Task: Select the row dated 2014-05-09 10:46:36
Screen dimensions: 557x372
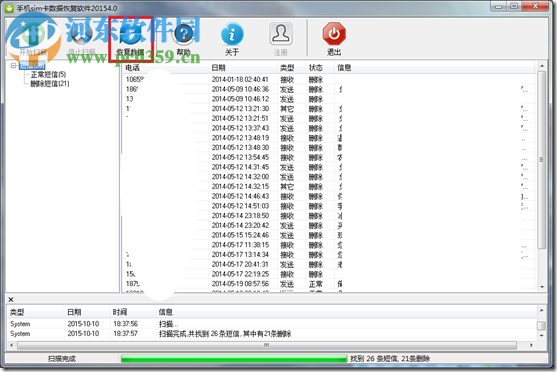Action: pos(329,89)
